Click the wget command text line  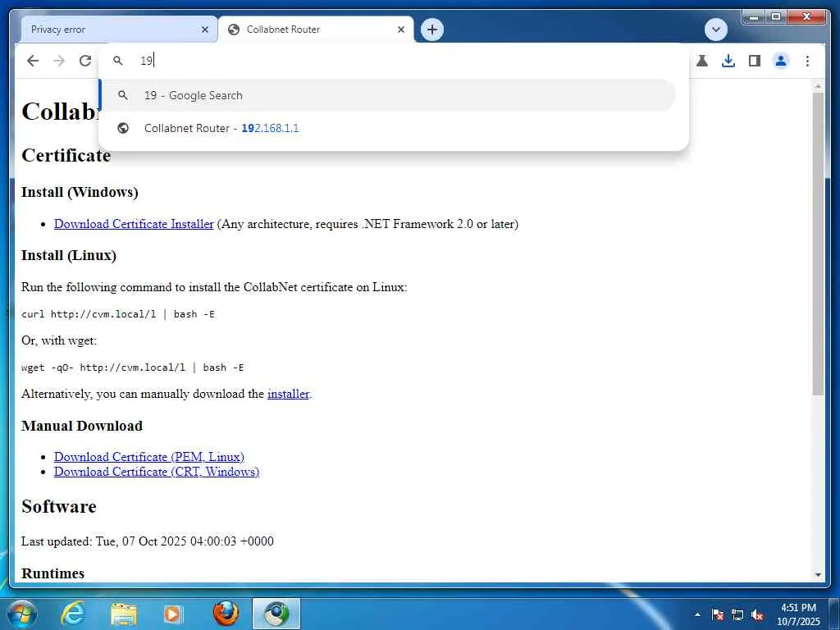[132, 367]
